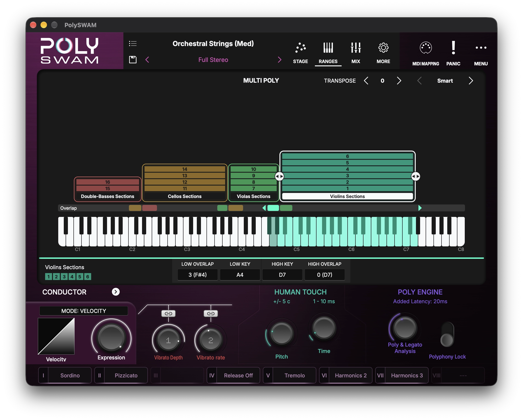Toggle the Vibrato Depth link icon

click(x=168, y=313)
